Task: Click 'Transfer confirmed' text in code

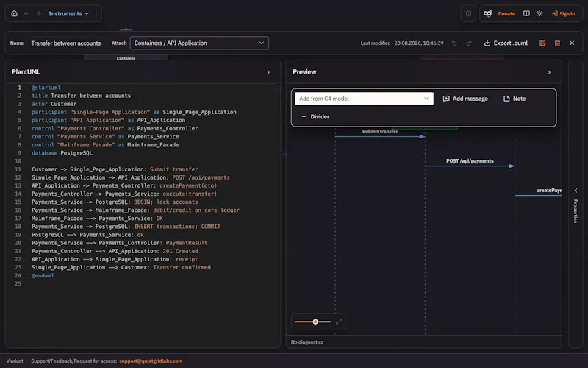Action: [x=182, y=267]
